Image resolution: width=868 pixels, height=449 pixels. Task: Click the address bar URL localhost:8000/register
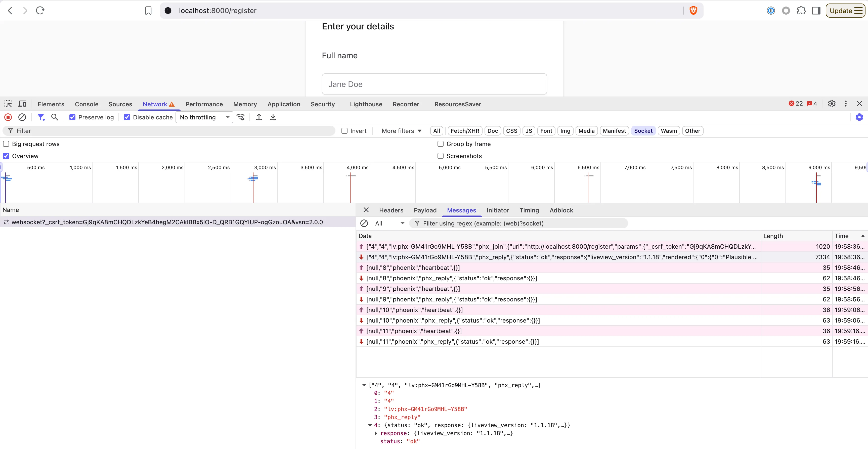point(218,11)
